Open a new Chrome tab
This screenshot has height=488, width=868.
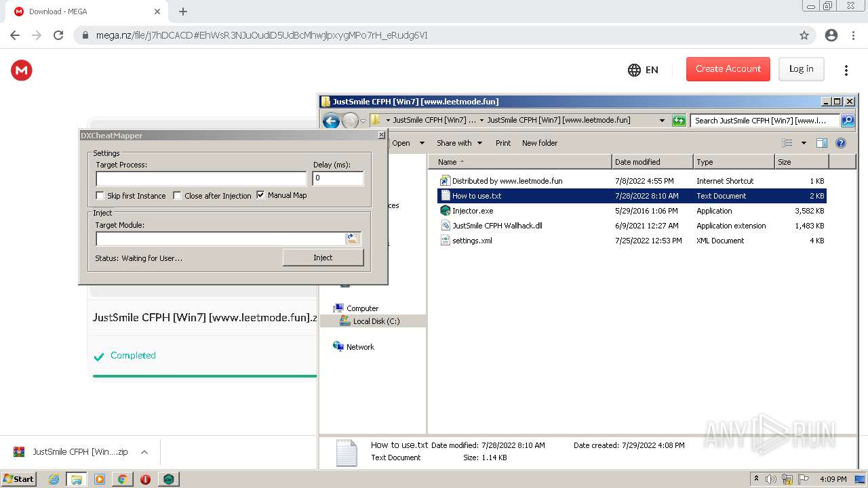(x=183, y=12)
